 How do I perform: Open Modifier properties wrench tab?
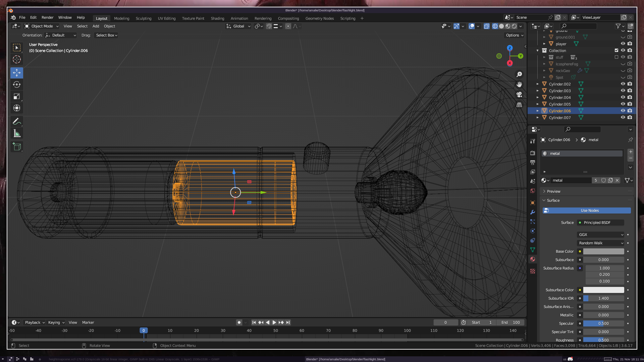(533, 212)
